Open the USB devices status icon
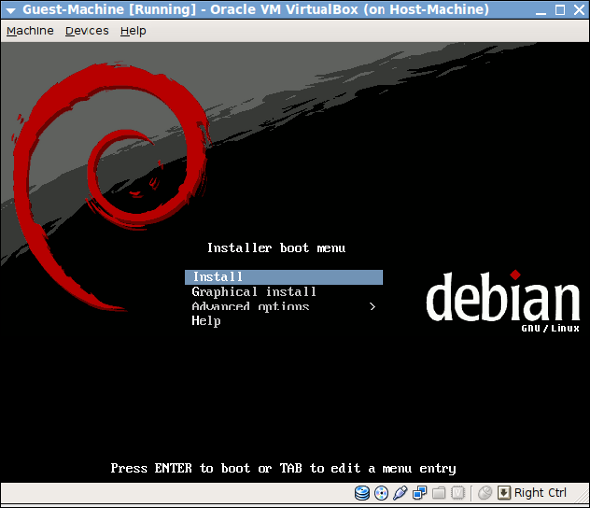The image size is (590, 508). tap(400, 493)
